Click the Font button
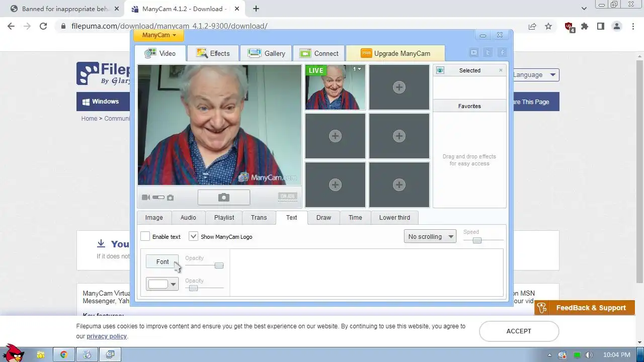 [x=162, y=261]
